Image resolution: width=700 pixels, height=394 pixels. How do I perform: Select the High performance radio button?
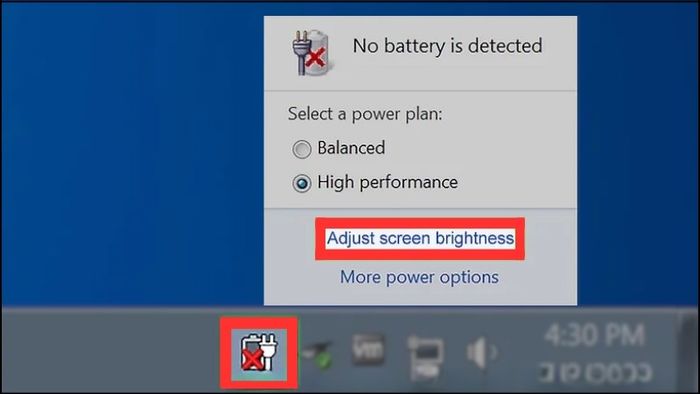tap(302, 183)
